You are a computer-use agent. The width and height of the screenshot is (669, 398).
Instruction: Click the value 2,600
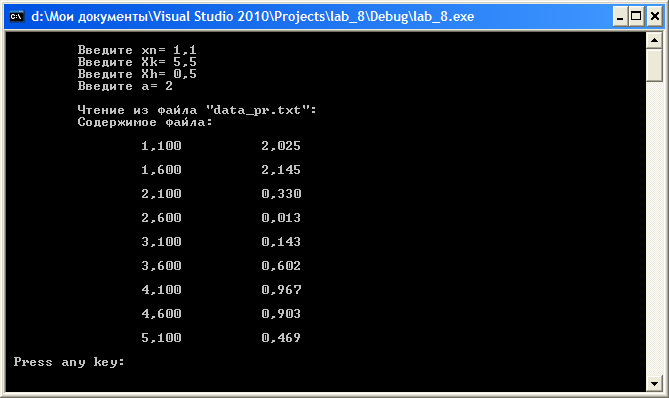tap(161, 218)
